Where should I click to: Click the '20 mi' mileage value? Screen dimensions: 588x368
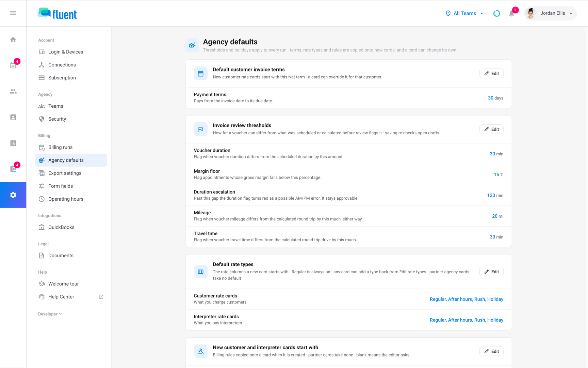pyautogui.click(x=497, y=216)
